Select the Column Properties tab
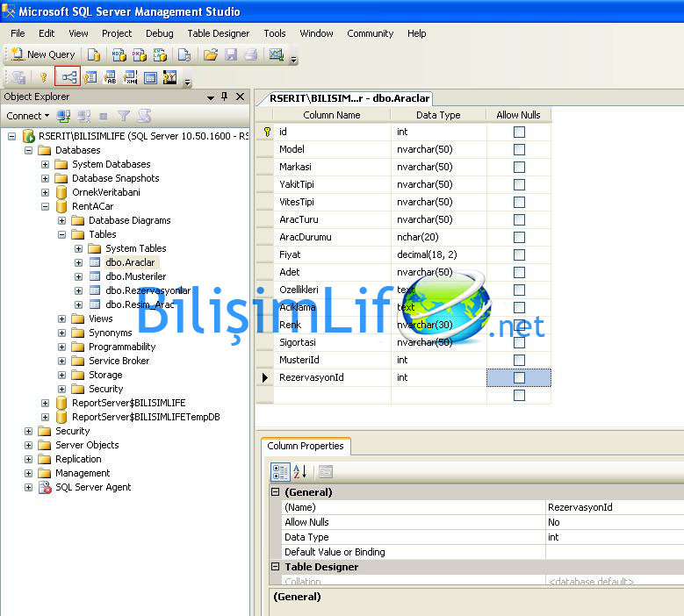Screen dimensions: 684x616 pos(306,446)
